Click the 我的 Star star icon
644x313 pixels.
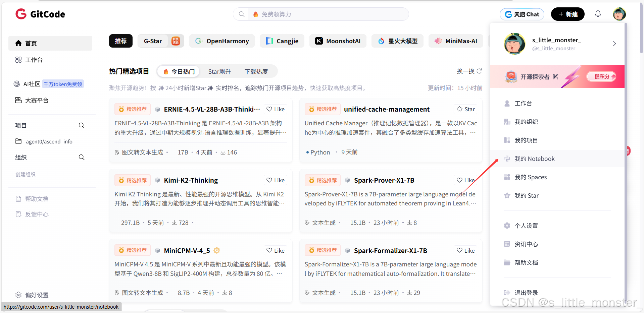pos(507,195)
